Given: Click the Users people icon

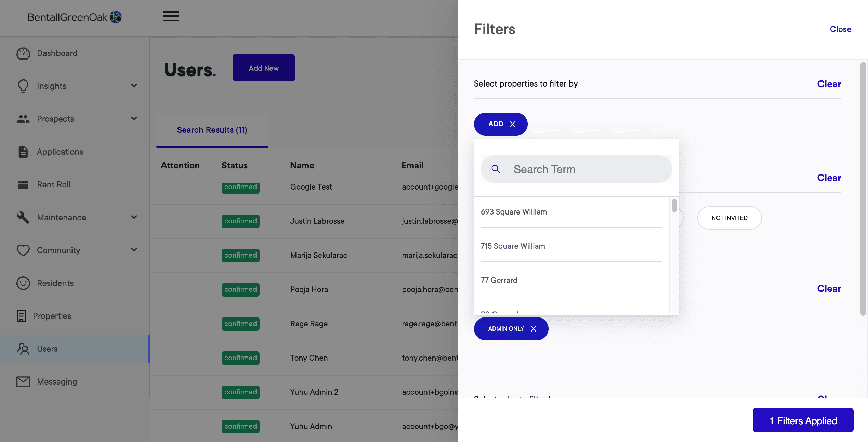Looking at the screenshot, I should tap(23, 349).
